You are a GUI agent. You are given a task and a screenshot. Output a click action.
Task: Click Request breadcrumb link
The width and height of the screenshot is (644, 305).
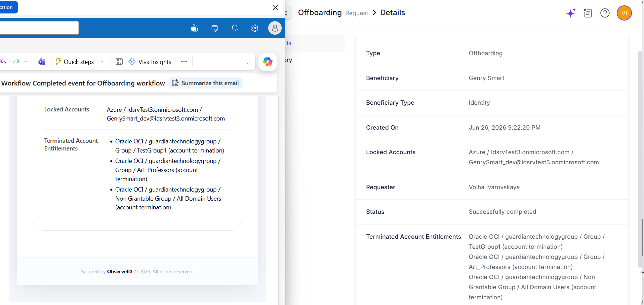coord(357,13)
